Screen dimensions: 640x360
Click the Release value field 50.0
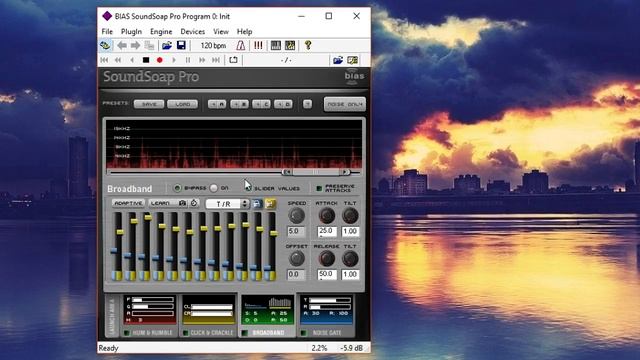327,274
